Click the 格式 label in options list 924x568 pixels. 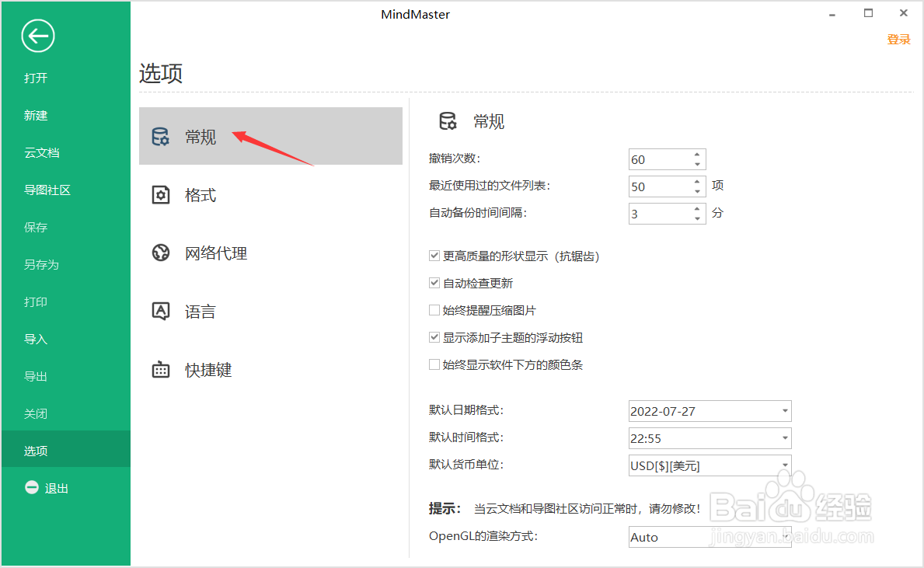(x=200, y=195)
